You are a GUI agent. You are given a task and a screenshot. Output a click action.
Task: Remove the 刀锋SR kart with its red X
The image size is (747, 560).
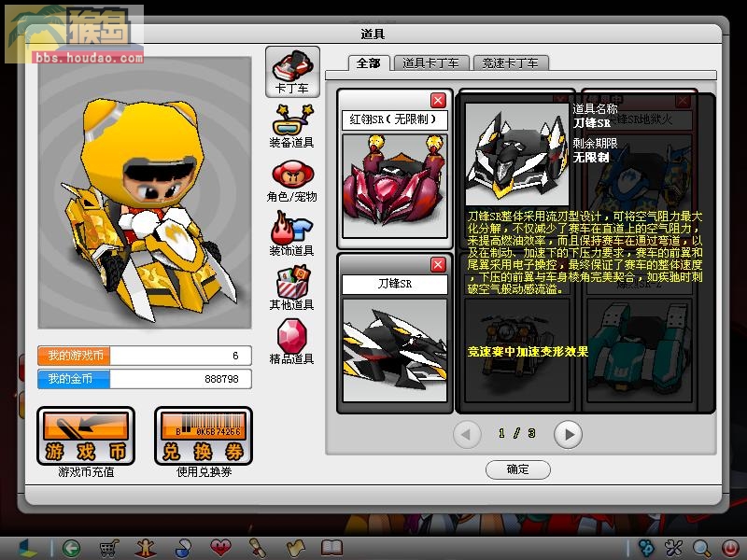pos(438,264)
